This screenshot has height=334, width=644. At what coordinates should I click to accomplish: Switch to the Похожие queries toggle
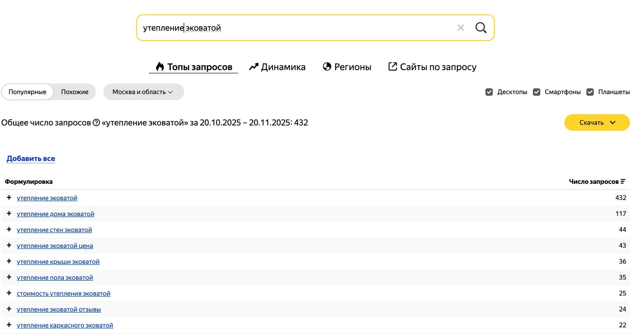74,92
